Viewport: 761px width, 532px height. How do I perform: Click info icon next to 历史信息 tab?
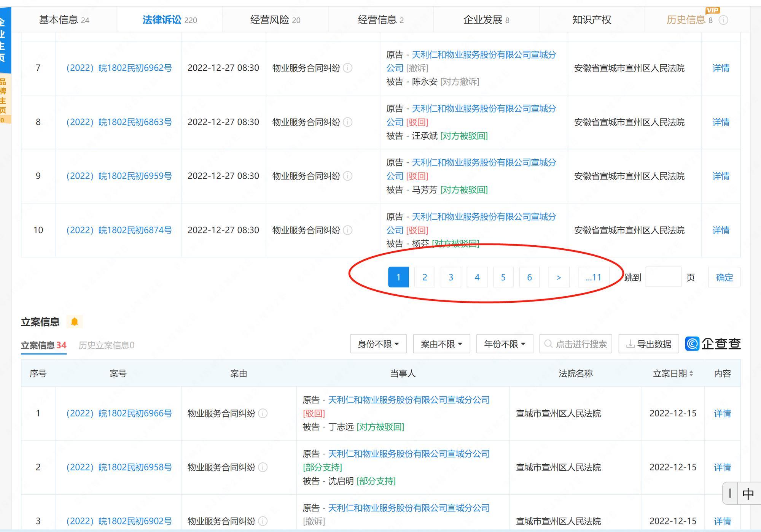(x=723, y=20)
